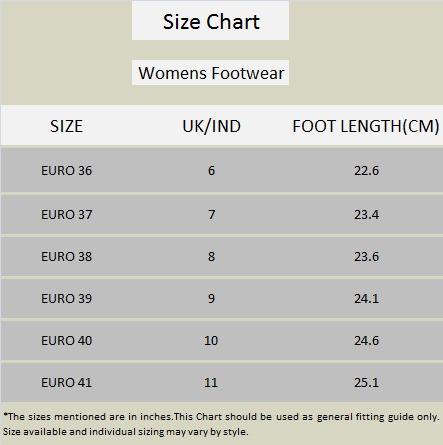Viewport: 443px width, 445px height.
Task: Select the UK/IND column header
Action: [x=211, y=126]
